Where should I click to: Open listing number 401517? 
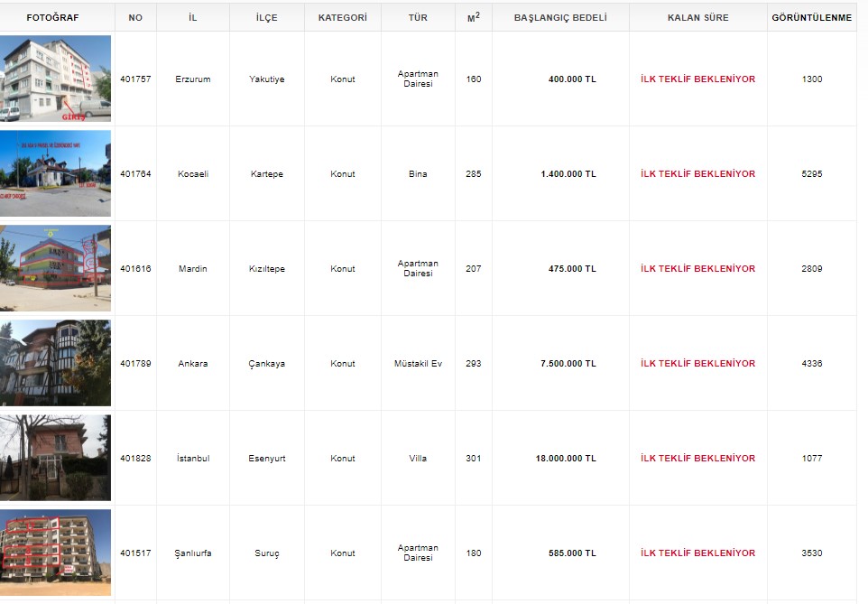(x=135, y=553)
